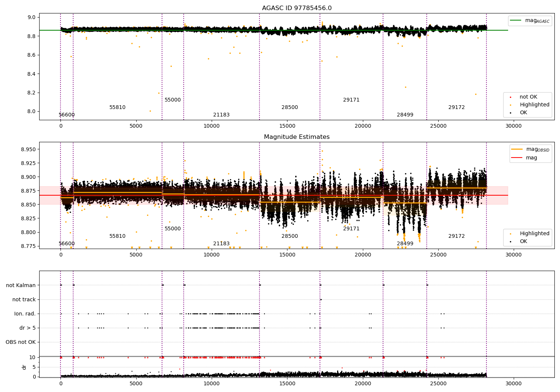The width and height of the screenshot is (560, 392).
Task: Click the 10 tick on the dr axis
Action: click(32, 358)
